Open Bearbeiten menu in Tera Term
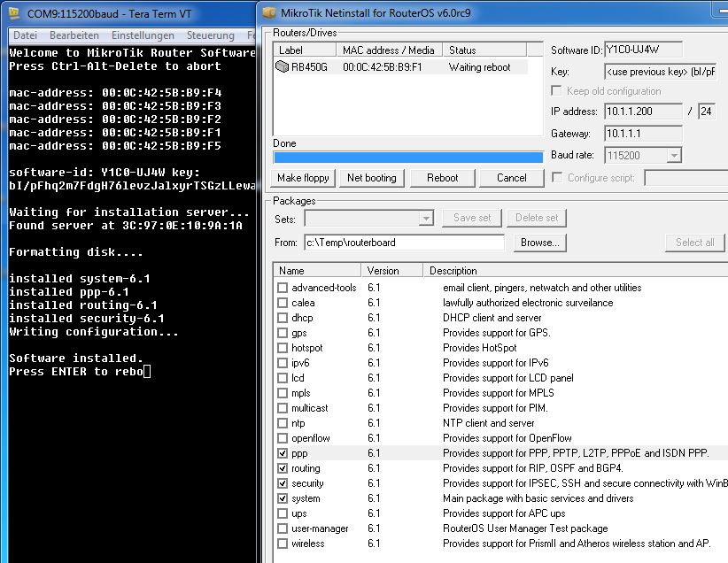728x563 pixels. 74,35
